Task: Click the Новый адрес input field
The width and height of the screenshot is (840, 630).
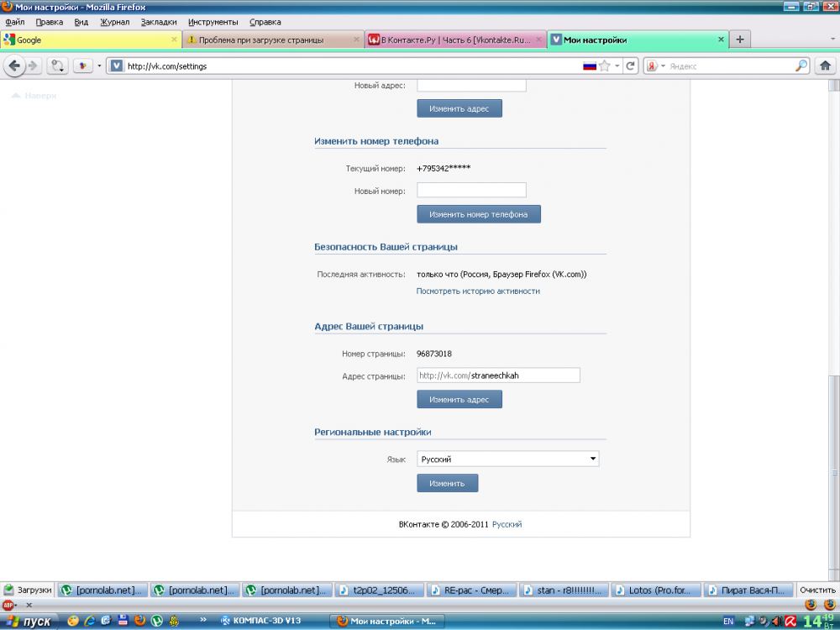Action: (x=471, y=85)
